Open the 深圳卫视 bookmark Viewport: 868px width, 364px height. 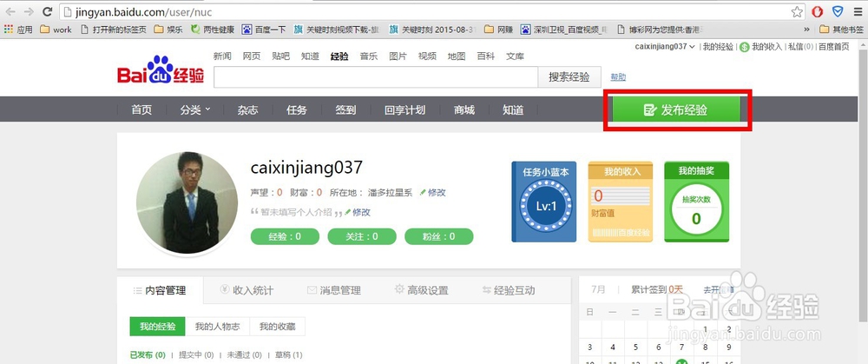563,30
